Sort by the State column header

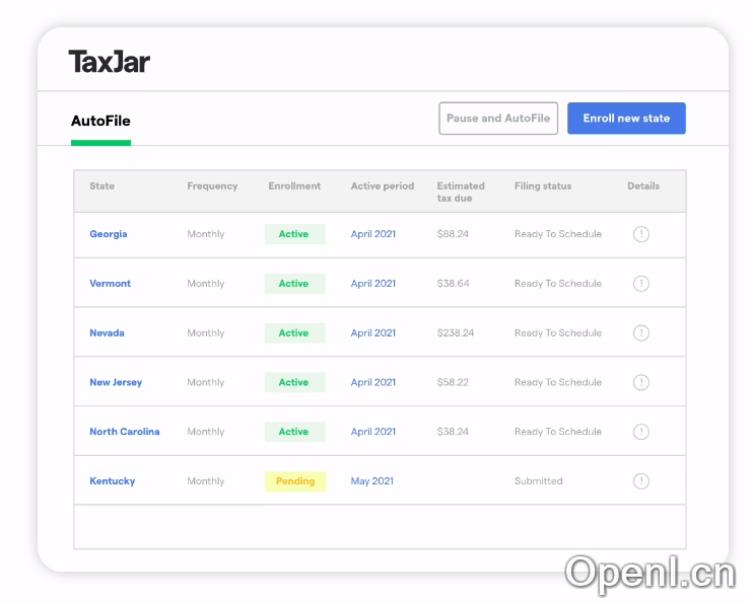102,186
